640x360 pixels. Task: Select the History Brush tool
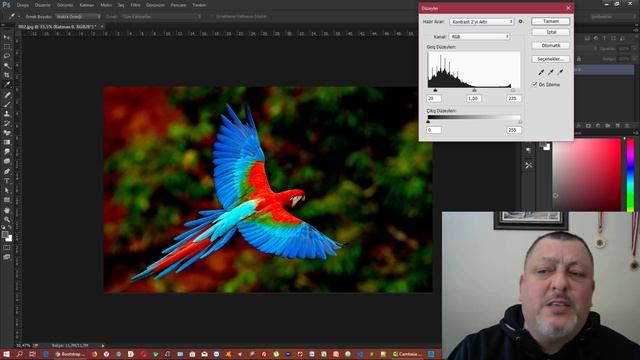[x=7, y=123]
